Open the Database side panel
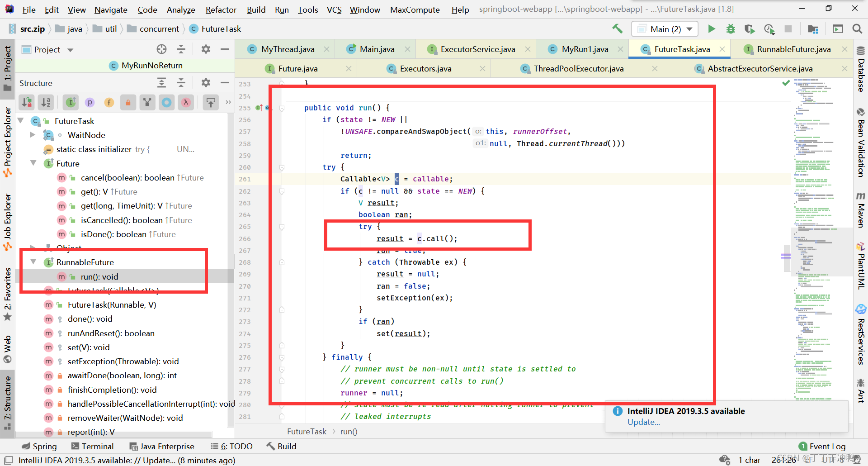Image resolution: width=868 pixels, height=466 pixels. pyautogui.click(x=860, y=69)
